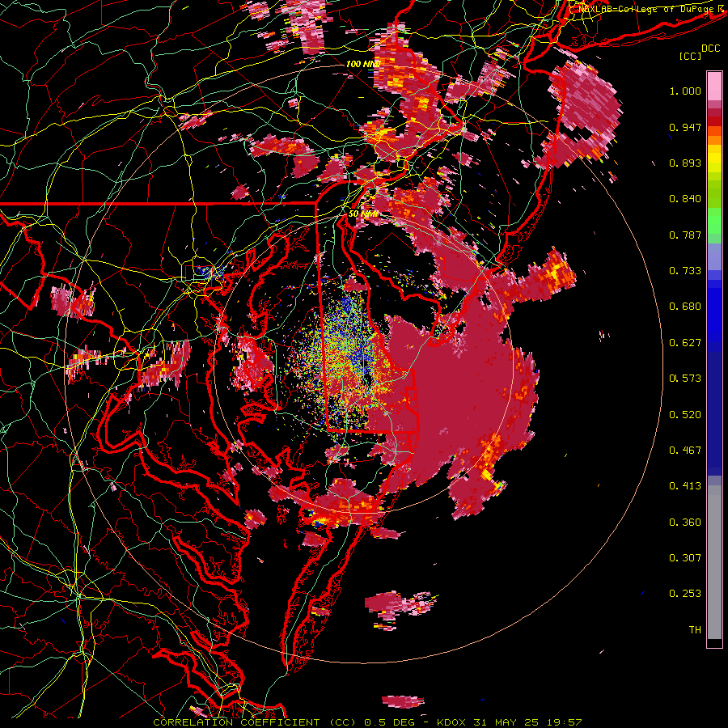This screenshot has height=728, width=728.
Task: Select the 0.840 legend value
Action: coord(685,199)
